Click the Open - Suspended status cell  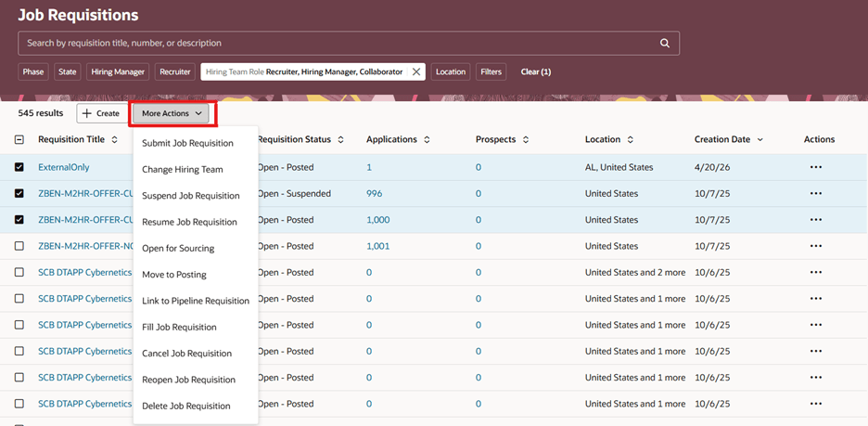point(295,194)
